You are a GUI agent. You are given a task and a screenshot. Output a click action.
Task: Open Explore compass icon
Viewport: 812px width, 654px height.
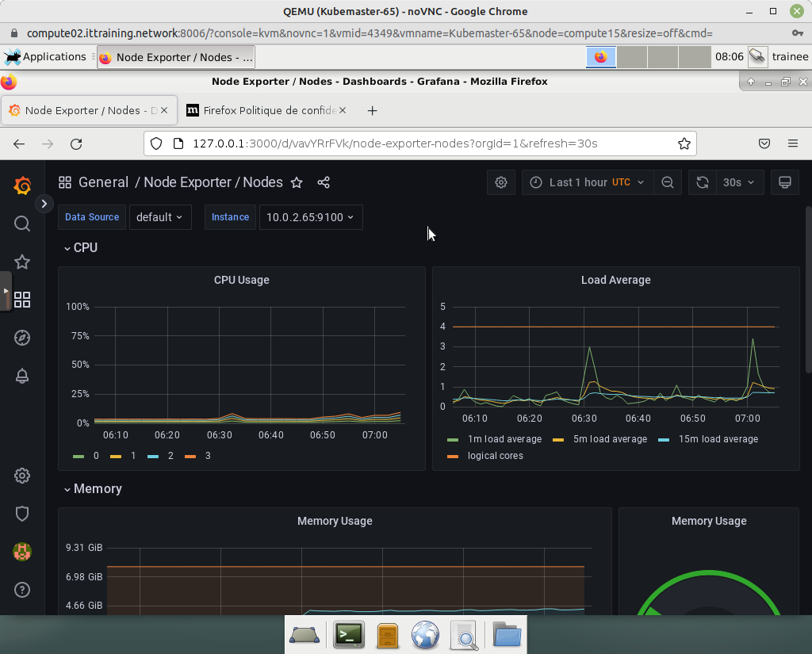[22, 338]
